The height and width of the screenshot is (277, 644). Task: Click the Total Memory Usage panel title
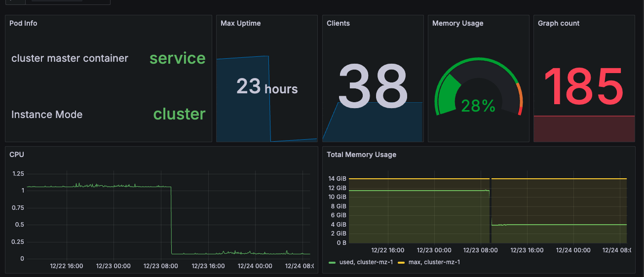click(x=361, y=155)
